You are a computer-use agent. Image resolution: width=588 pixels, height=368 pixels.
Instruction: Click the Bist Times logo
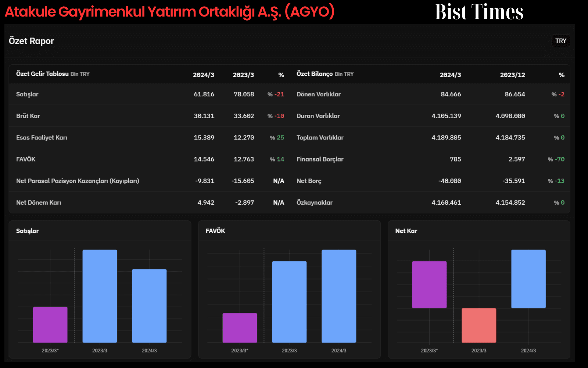[479, 12]
